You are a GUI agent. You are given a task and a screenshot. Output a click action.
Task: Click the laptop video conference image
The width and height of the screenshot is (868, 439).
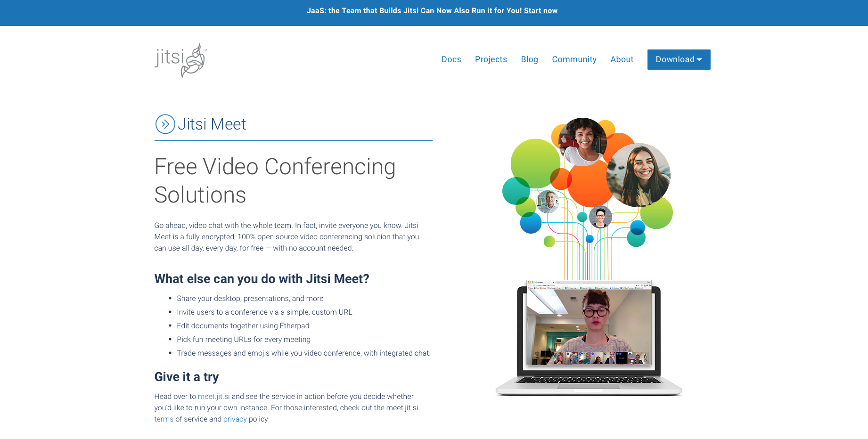tap(589, 337)
